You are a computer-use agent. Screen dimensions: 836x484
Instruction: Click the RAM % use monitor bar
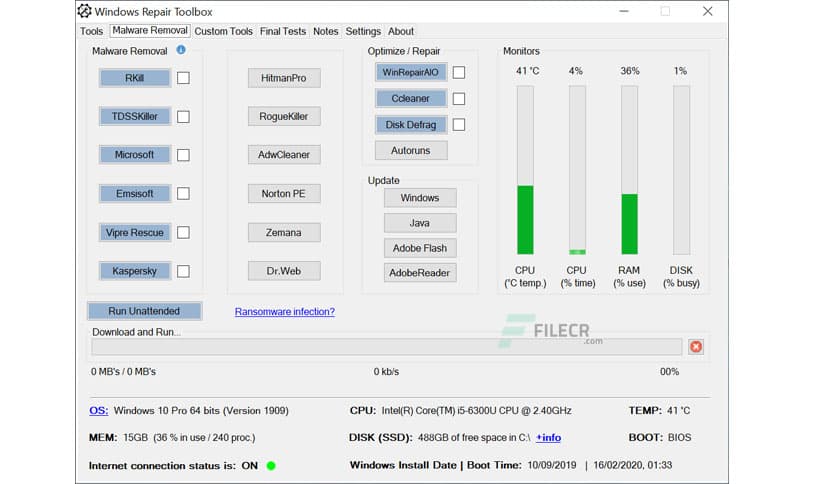coord(630,170)
